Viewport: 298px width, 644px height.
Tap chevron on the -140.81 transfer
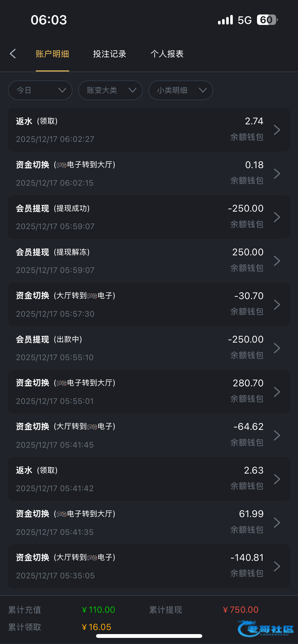click(277, 566)
